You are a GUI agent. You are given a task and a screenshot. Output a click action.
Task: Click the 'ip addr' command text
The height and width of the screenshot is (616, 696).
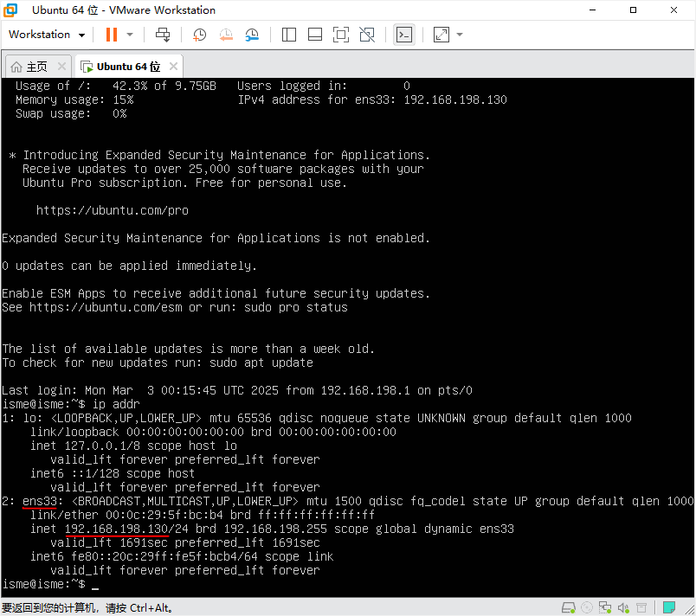pyautogui.click(x=116, y=404)
